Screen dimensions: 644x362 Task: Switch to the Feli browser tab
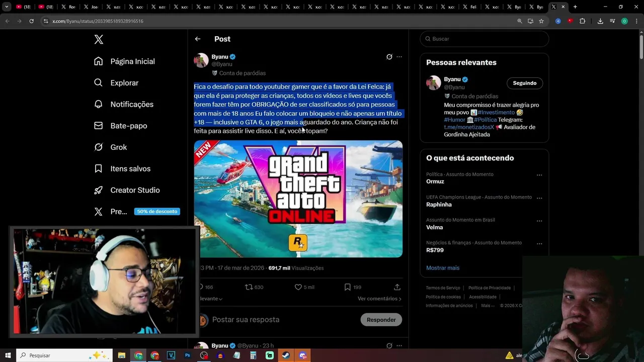469,7
